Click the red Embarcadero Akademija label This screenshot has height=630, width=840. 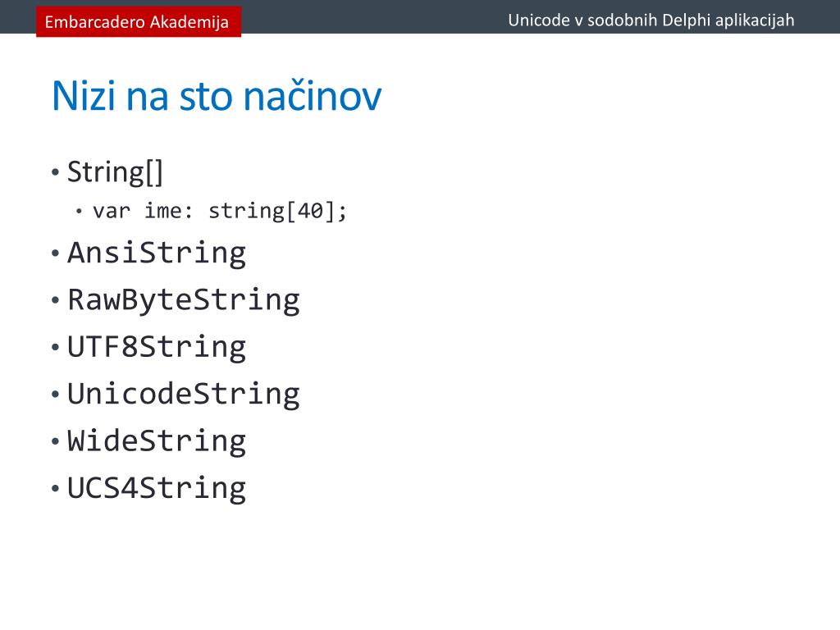[x=138, y=21]
